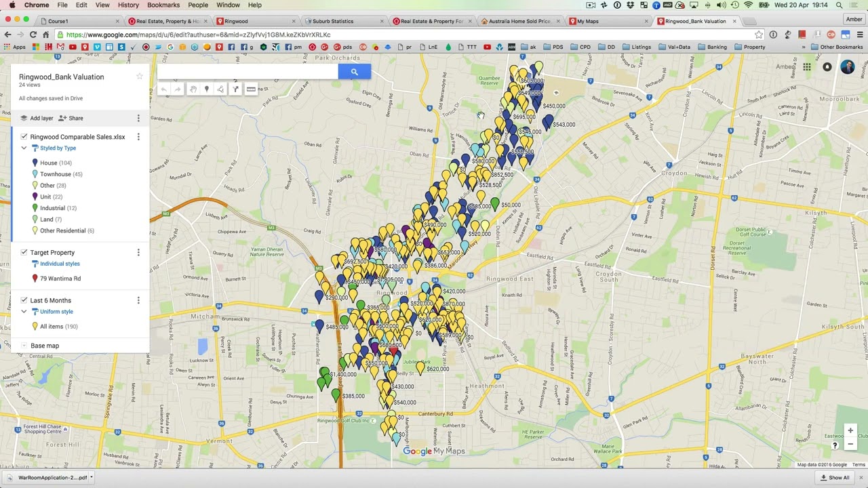868x488 pixels.
Task: Open the Listings bookmarks folder
Action: point(636,47)
